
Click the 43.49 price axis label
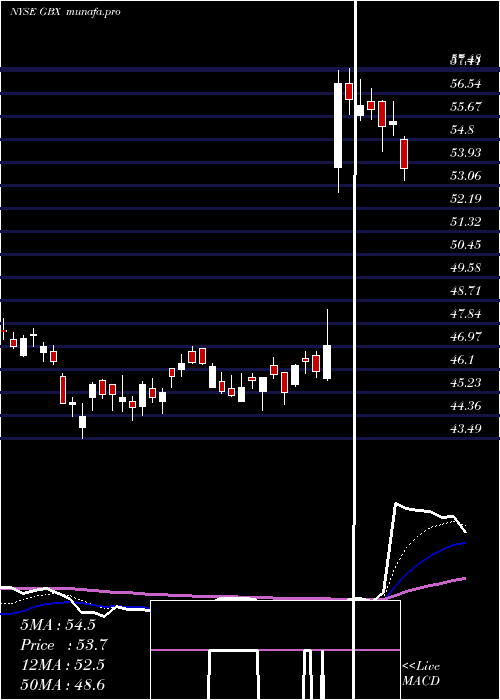coord(466,429)
